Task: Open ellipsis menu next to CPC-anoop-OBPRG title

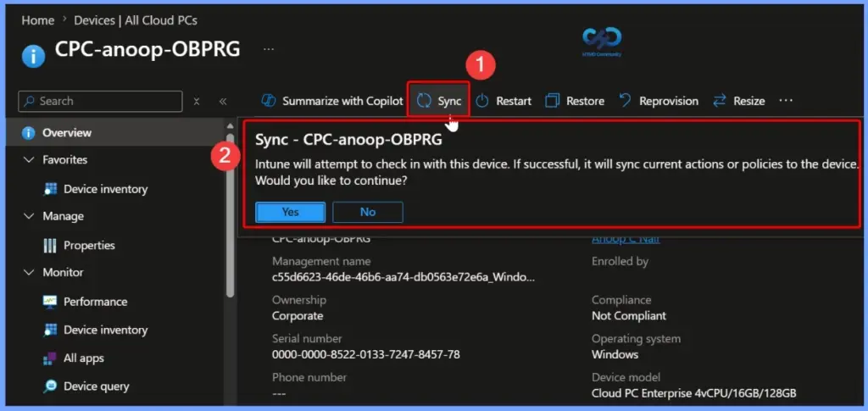Action: pyautogui.click(x=269, y=49)
